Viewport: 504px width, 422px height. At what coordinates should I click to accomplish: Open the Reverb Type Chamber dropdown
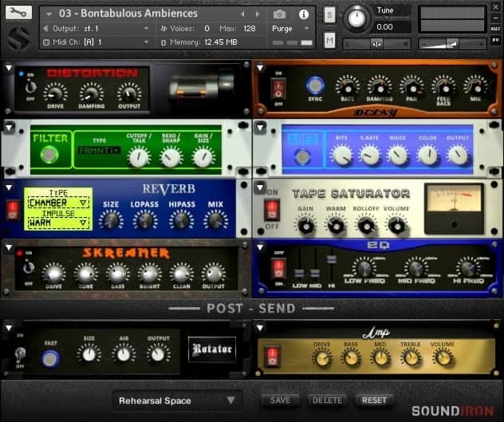(x=58, y=203)
